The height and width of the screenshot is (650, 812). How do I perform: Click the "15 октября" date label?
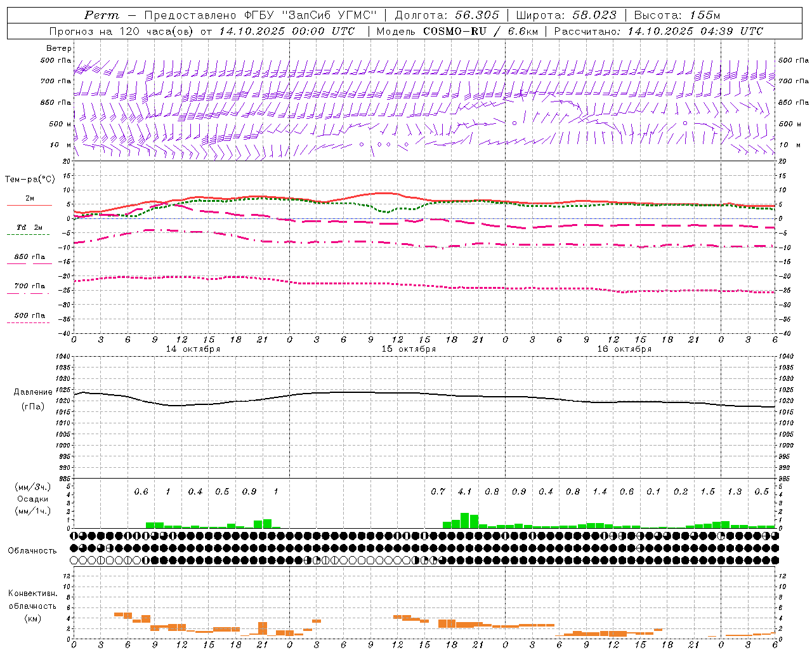tap(409, 349)
